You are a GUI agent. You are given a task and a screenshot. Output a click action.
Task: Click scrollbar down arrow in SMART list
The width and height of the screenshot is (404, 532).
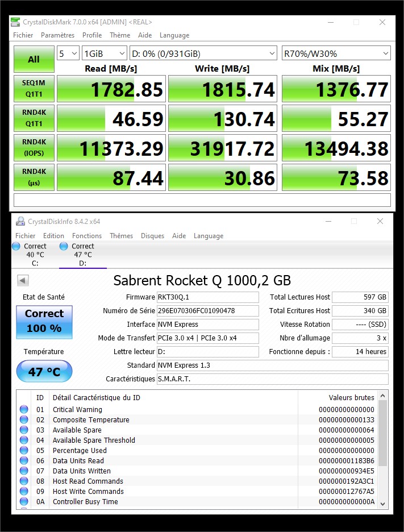[x=382, y=504]
